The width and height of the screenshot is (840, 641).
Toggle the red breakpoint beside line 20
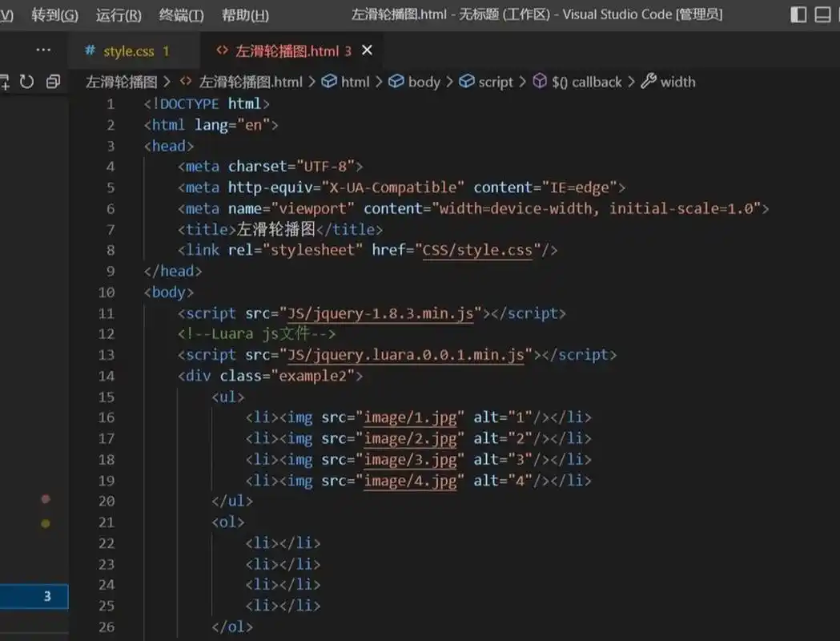coord(45,499)
